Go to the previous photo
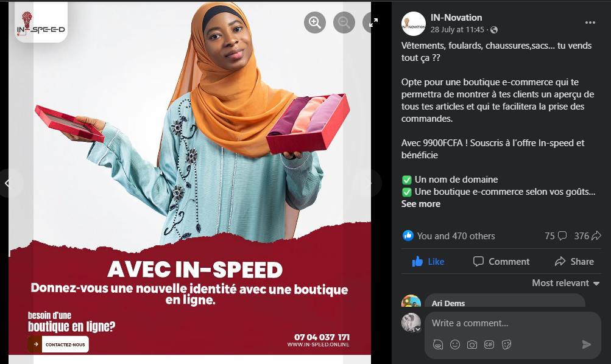The height and width of the screenshot is (364, 611). [8, 183]
